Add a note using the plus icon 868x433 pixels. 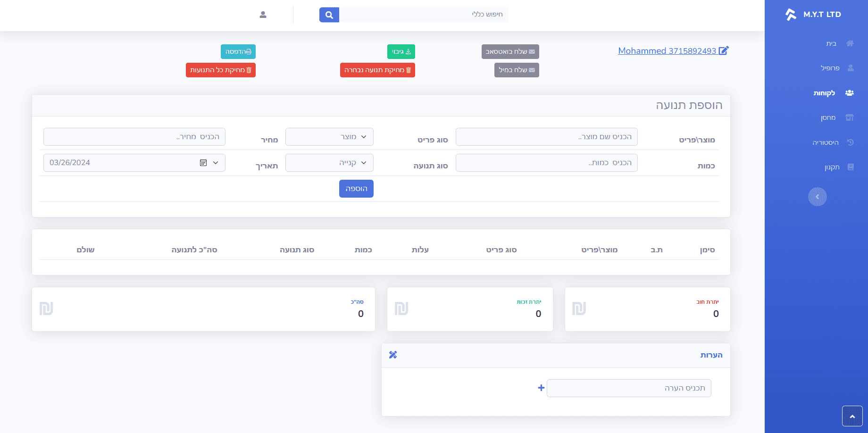540,388
